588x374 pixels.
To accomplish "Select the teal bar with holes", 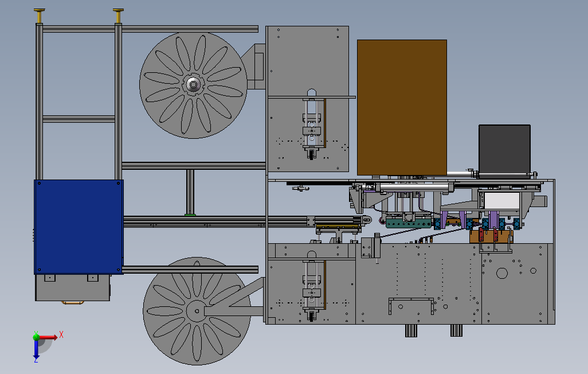I will click(409, 224).
